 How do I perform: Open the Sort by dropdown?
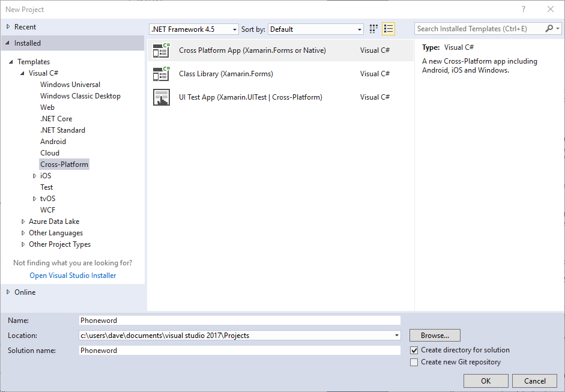point(316,29)
